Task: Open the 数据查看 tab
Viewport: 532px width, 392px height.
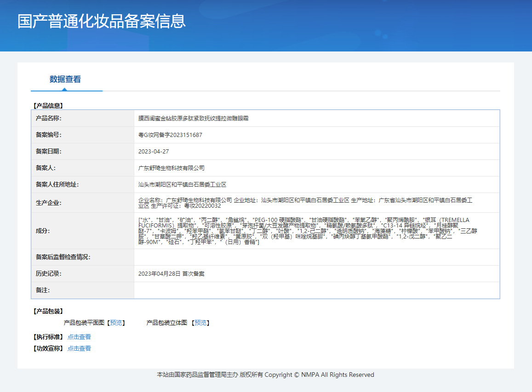Action: (x=65, y=80)
